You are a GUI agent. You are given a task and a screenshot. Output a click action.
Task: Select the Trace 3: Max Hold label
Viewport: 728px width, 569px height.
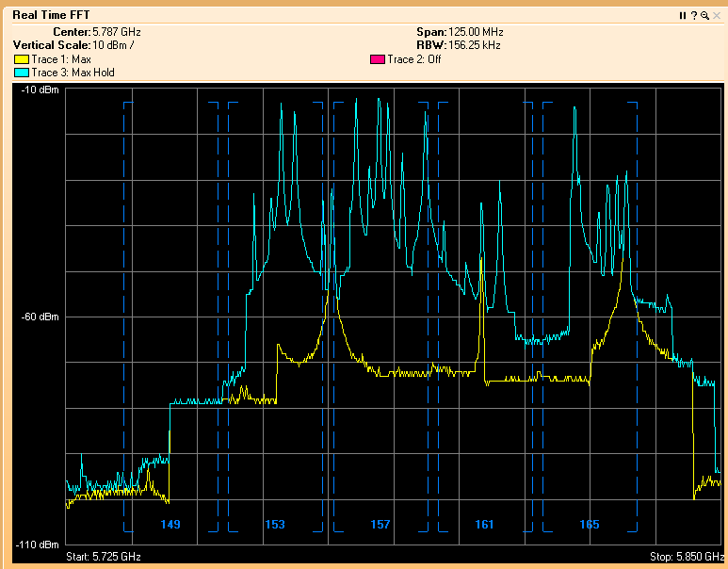coord(73,73)
